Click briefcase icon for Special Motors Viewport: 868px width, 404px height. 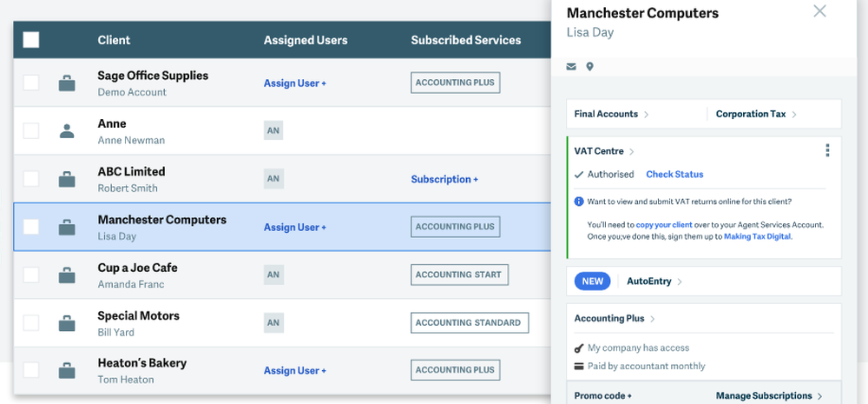[67, 323]
